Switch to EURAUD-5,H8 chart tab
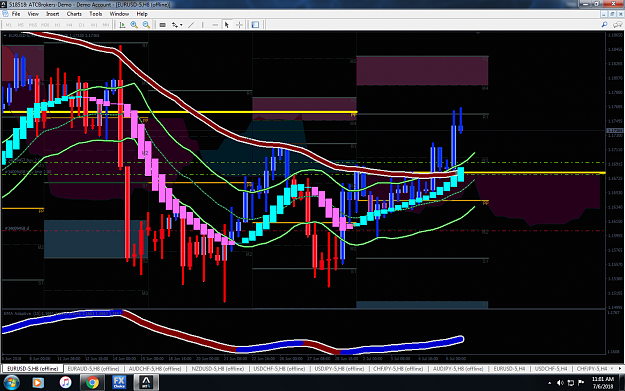 (93, 369)
